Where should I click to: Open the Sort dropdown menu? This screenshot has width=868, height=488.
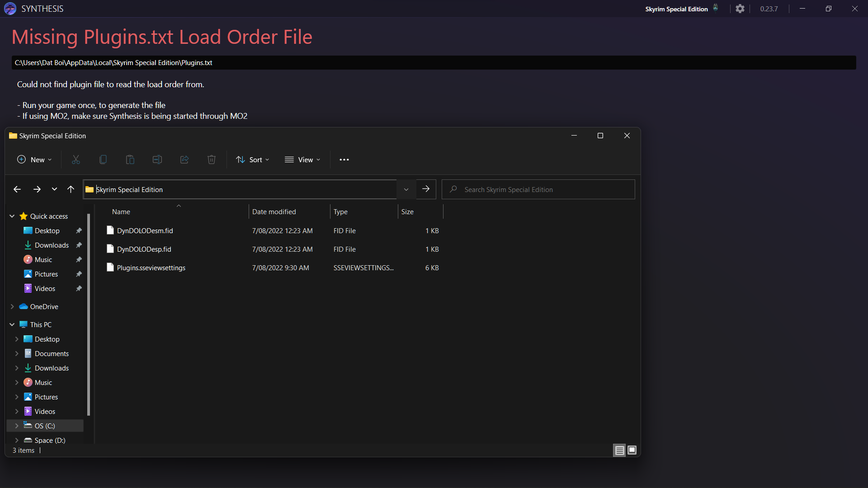252,160
